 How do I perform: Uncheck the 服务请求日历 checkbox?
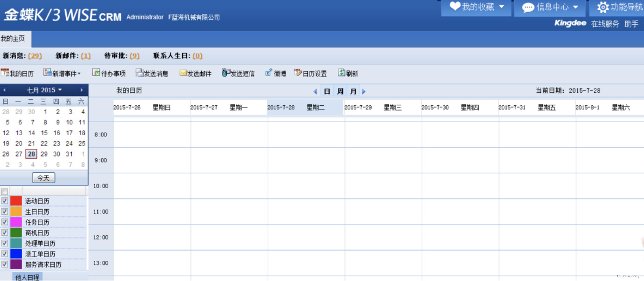(5, 264)
